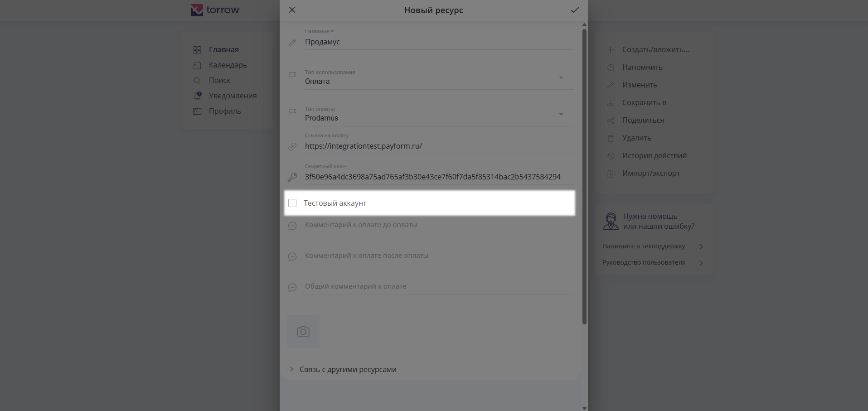The height and width of the screenshot is (411, 868).
Task: Go to Календарь in the sidebar
Action: click(228, 65)
